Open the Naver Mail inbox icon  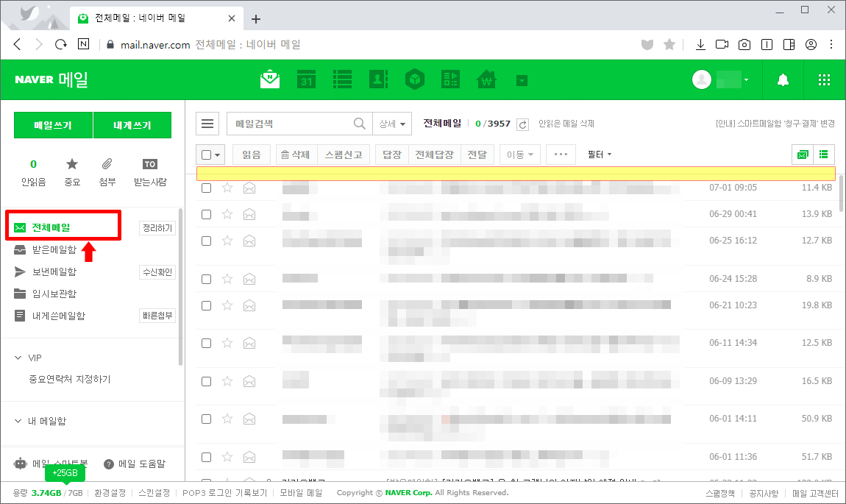point(270,79)
